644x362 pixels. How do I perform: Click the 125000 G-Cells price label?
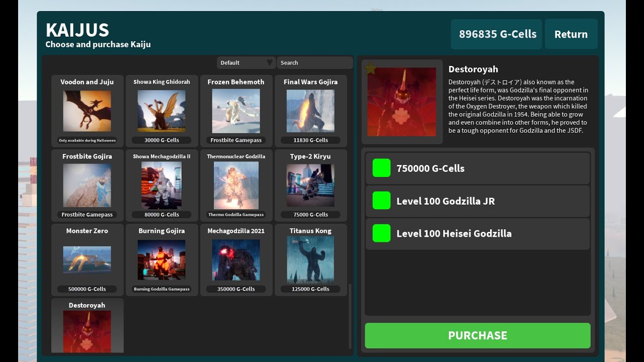310,289
